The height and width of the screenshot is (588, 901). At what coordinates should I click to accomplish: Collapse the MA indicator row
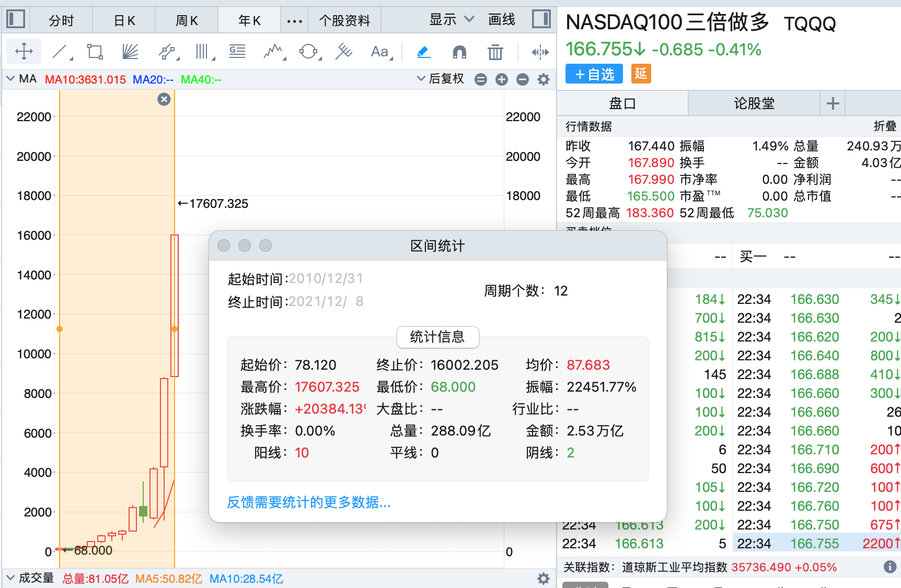pyautogui.click(x=10, y=79)
